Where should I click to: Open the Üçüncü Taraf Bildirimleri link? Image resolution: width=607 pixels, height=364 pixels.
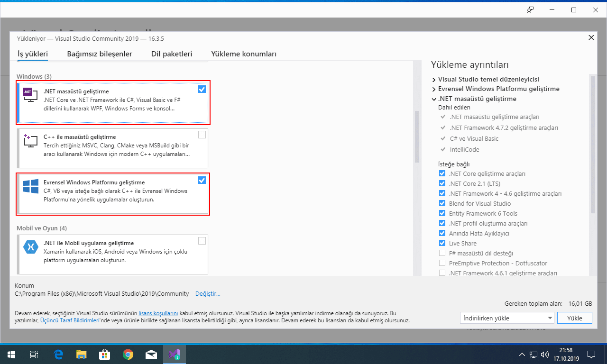point(69,320)
